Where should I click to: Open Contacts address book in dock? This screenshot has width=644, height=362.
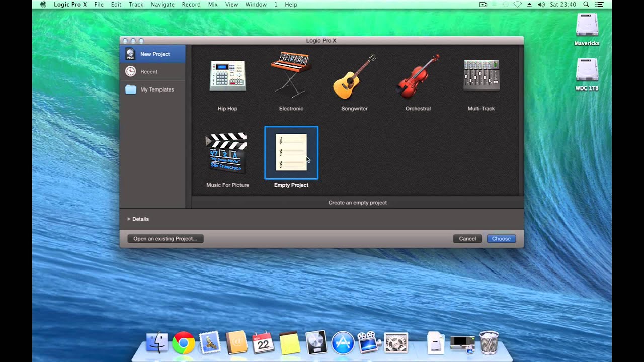(236, 343)
